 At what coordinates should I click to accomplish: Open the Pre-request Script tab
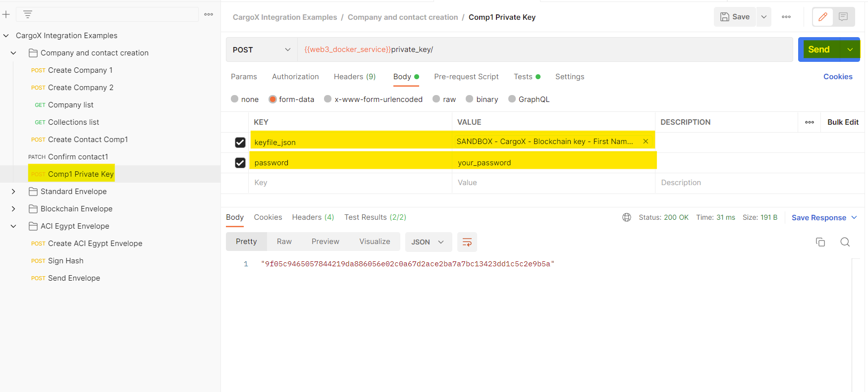(466, 77)
